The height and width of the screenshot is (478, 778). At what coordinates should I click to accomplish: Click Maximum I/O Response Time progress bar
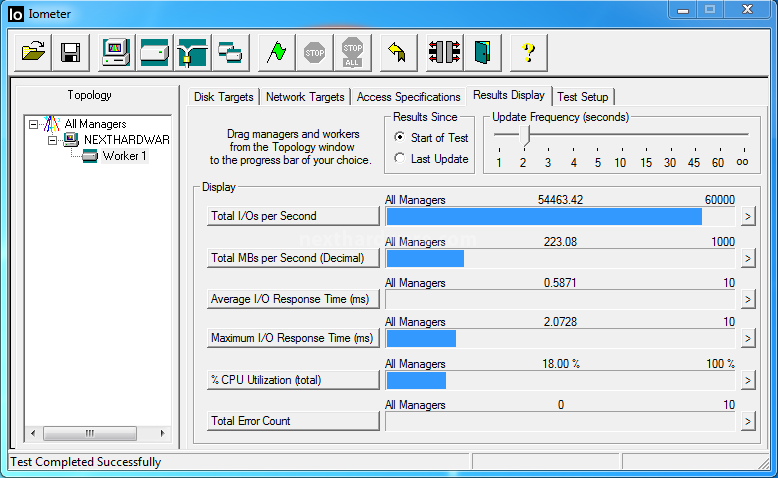560,339
